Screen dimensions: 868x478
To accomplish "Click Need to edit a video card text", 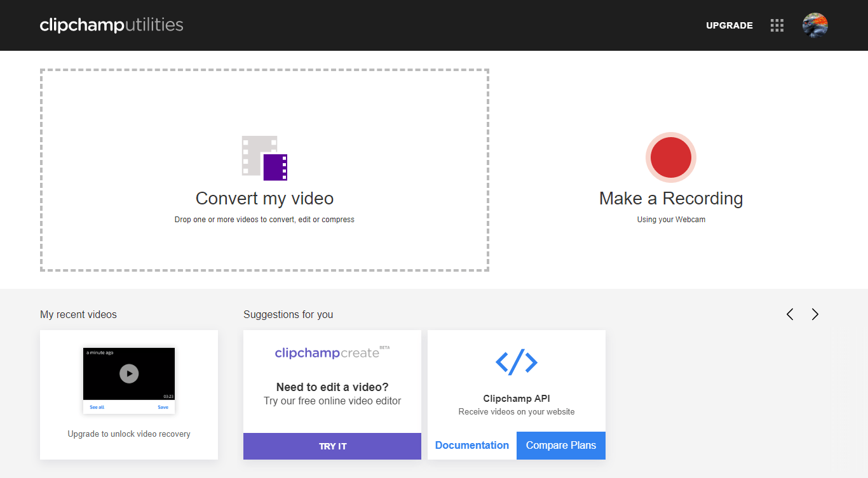I will click(x=332, y=387).
